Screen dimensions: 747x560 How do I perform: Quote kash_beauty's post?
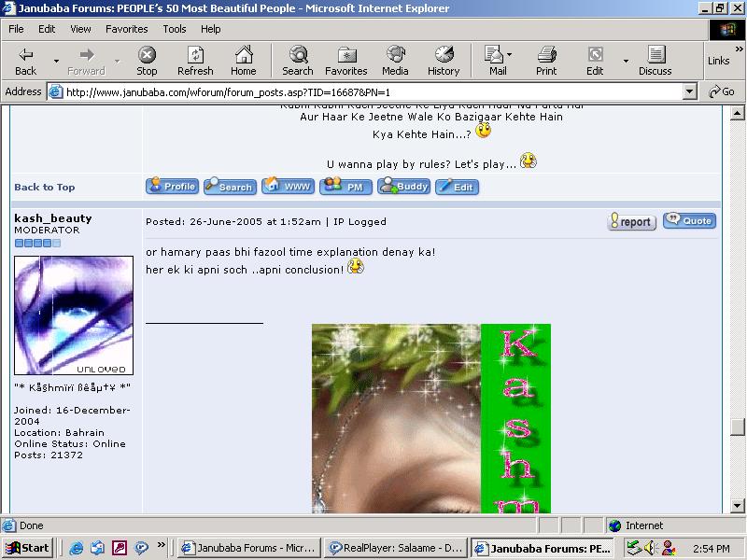click(689, 220)
